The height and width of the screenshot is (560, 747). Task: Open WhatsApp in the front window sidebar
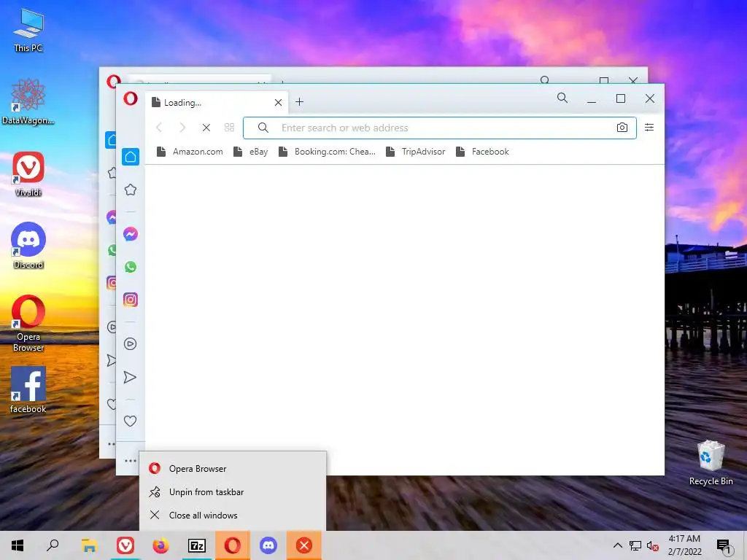click(130, 267)
